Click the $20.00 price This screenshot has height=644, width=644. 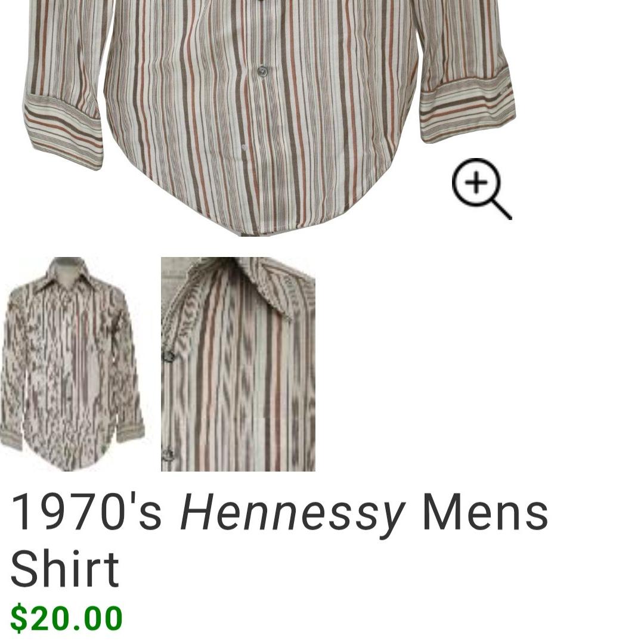pos(66,618)
